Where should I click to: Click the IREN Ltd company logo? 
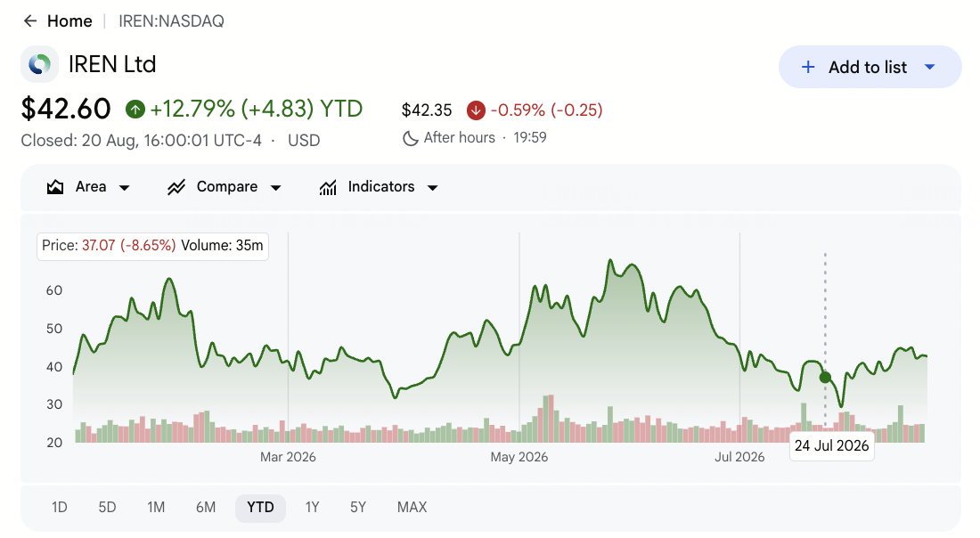[39, 64]
